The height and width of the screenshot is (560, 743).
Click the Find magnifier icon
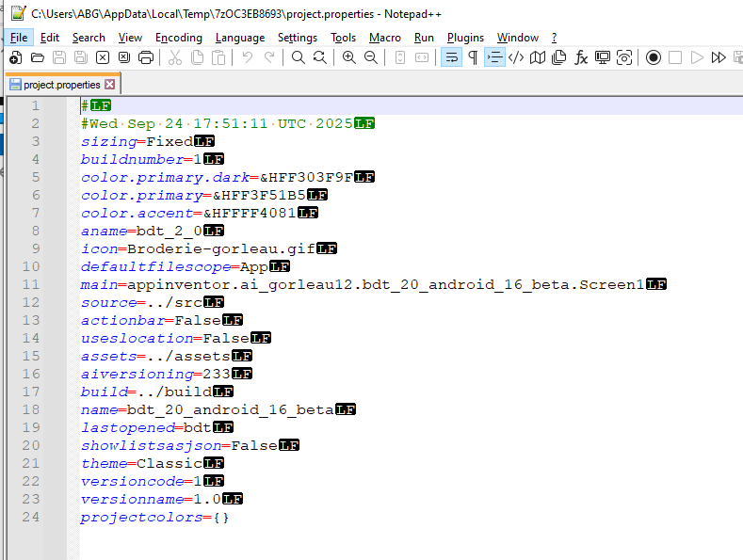coord(298,57)
